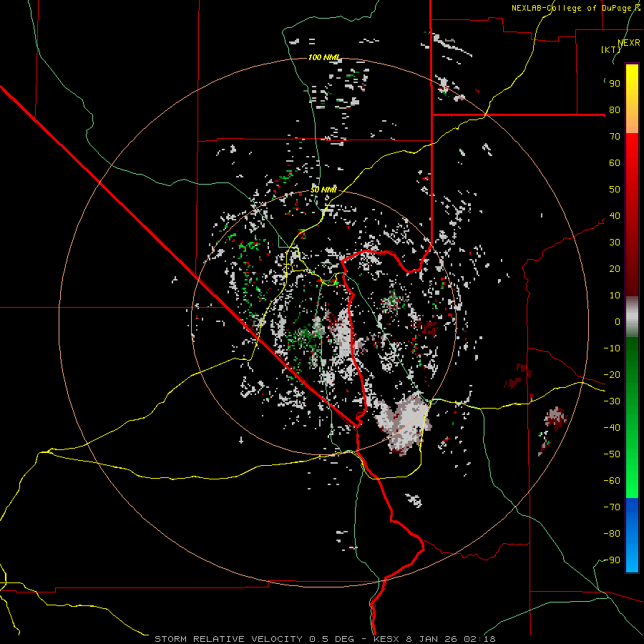Screen dimensions: 644x644
Task: Click the 8 JAN 26 date text
Action: coord(431,639)
